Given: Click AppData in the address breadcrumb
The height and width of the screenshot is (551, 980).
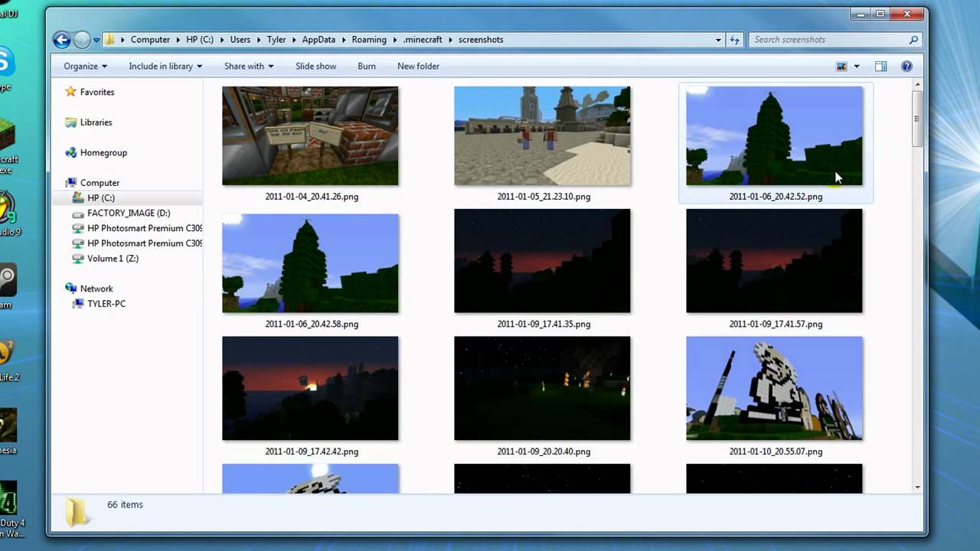Looking at the screenshot, I should [318, 40].
